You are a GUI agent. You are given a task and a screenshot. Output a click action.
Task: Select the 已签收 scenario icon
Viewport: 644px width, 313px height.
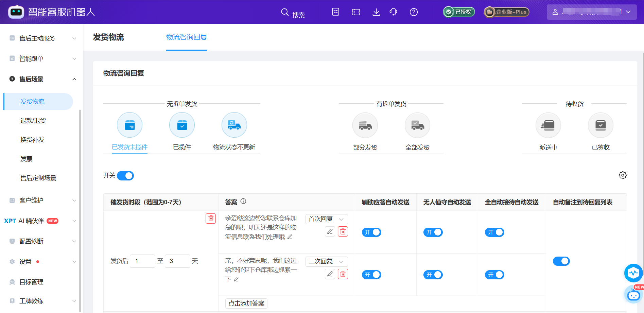(601, 125)
